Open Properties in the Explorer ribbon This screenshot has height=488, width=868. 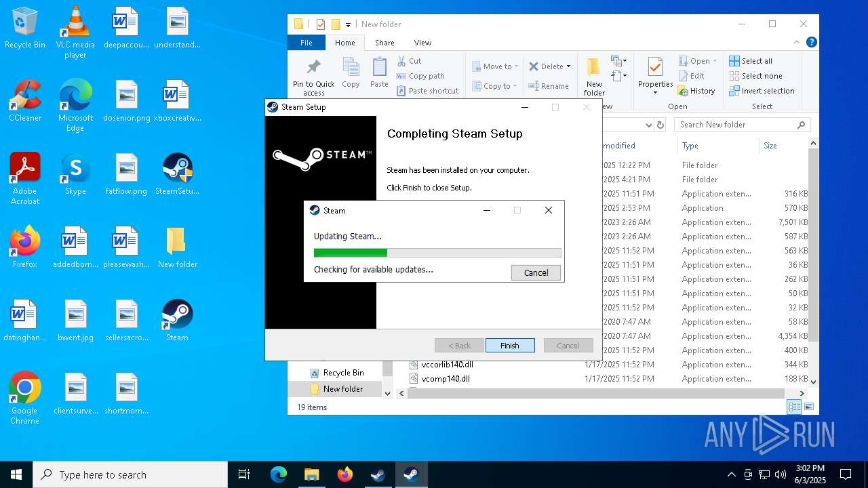tap(655, 77)
